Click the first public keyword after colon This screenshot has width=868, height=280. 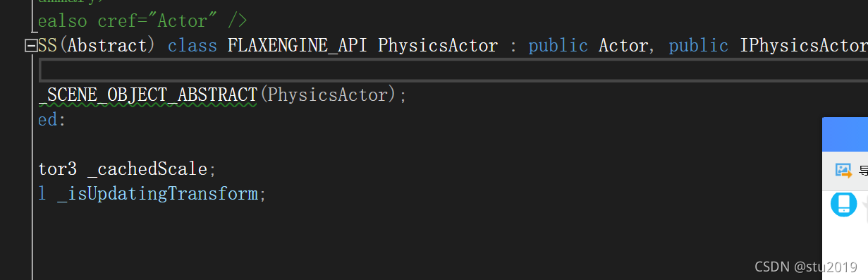click(x=558, y=46)
